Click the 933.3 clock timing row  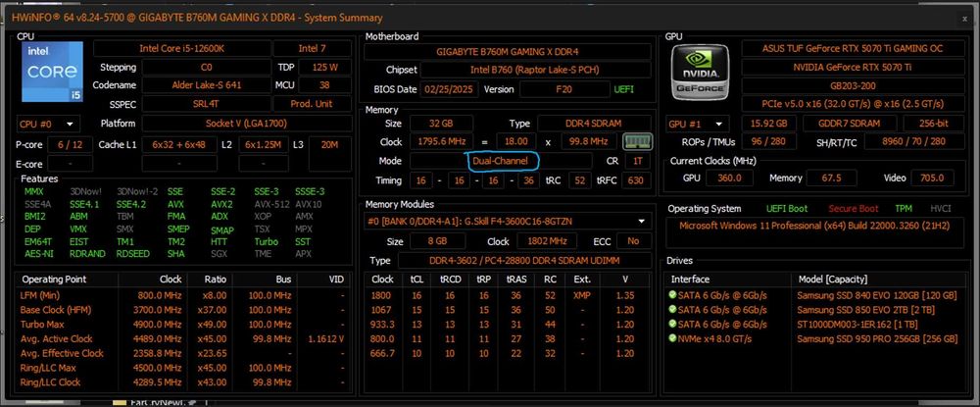click(x=508, y=324)
